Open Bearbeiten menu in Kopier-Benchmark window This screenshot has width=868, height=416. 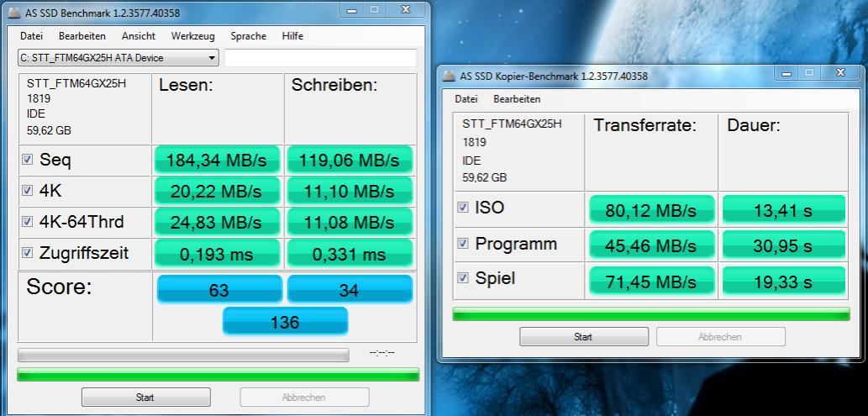point(517,99)
